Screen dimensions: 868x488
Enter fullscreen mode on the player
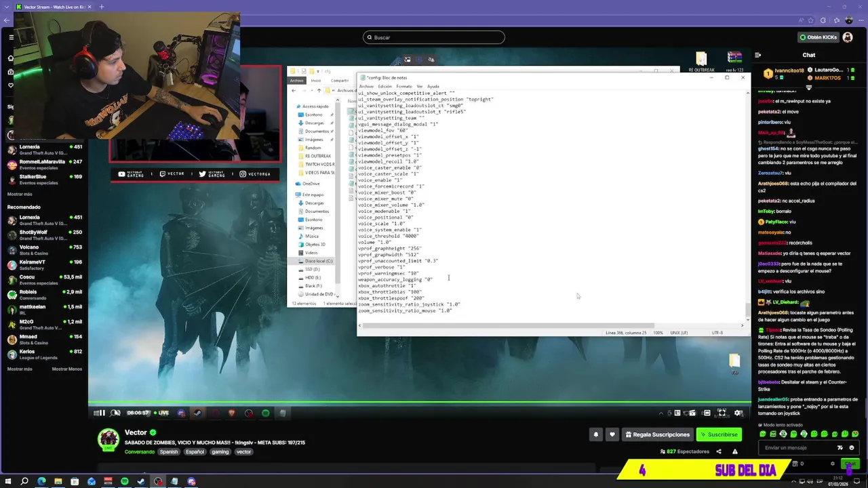pos(722,413)
